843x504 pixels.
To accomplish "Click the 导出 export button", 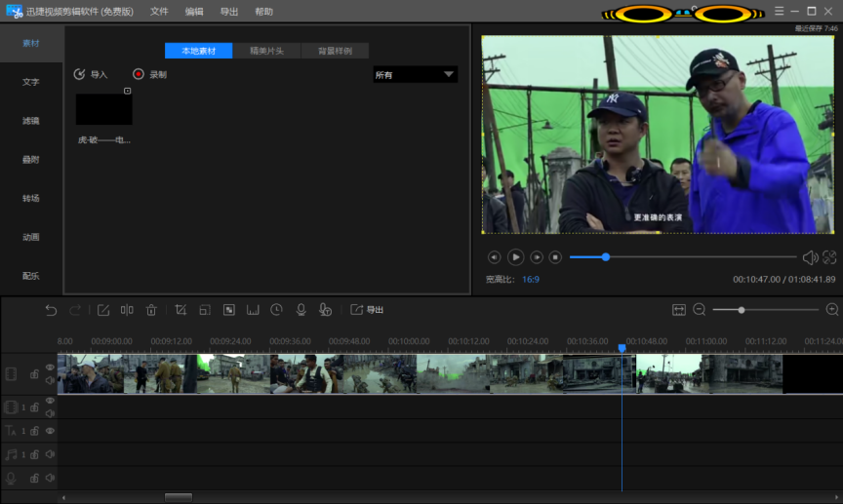I will pos(368,310).
